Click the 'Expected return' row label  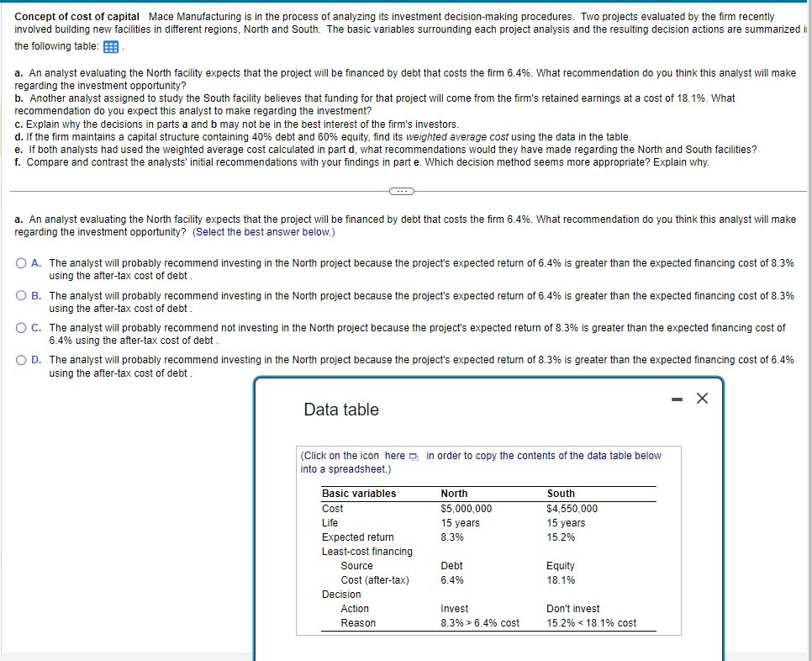coord(358,537)
